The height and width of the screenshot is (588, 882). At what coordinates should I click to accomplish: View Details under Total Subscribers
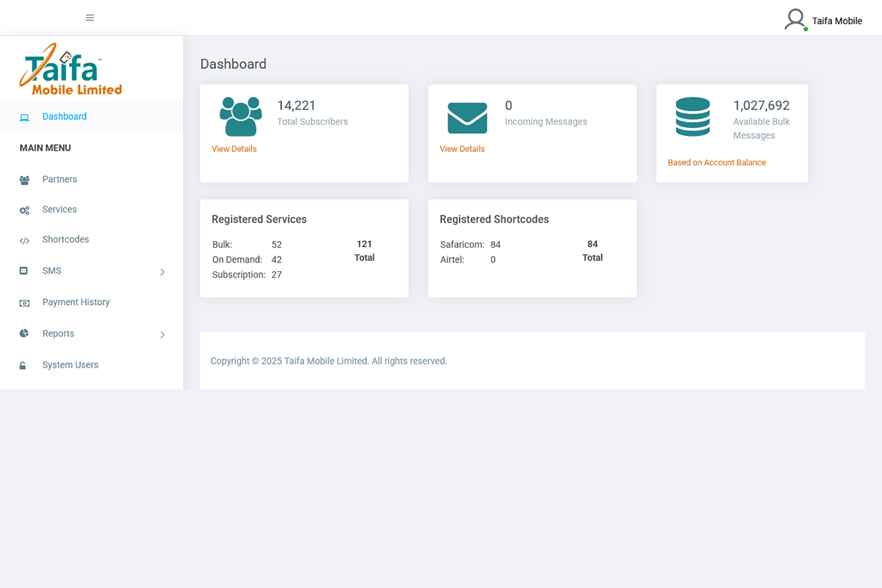click(234, 148)
